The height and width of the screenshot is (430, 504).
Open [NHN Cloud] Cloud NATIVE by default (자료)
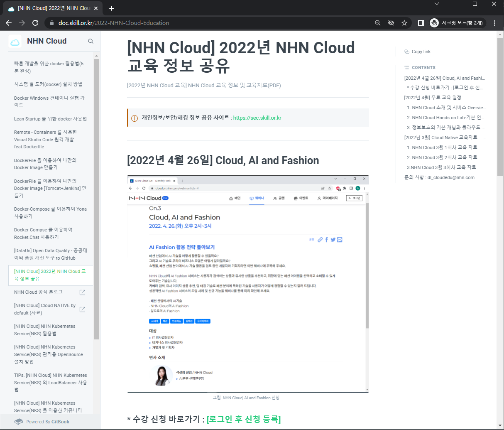coord(44,309)
